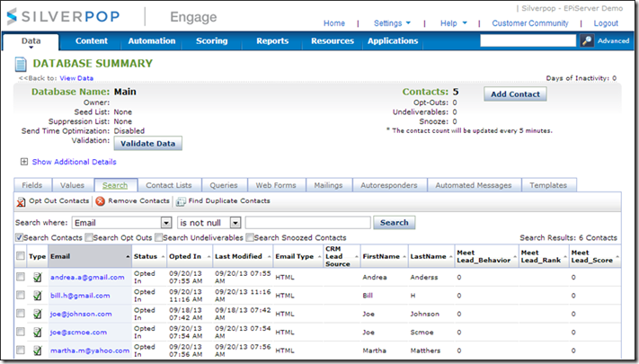Open Help dropdown menu

(x=453, y=23)
